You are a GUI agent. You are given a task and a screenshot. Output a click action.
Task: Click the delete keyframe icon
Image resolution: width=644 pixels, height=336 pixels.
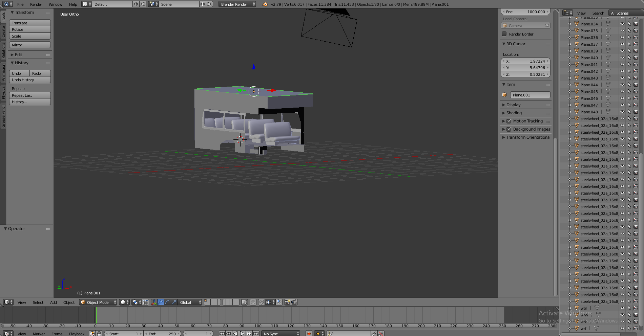coord(381,334)
